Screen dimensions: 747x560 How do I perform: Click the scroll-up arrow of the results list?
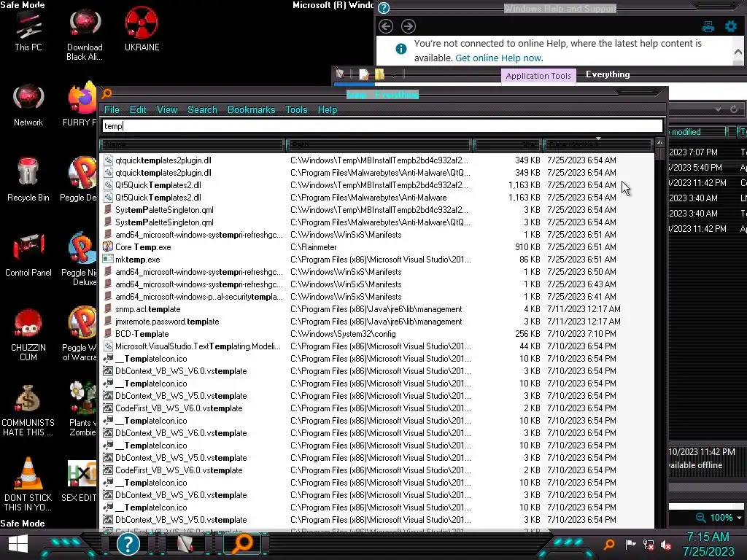[659, 143]
